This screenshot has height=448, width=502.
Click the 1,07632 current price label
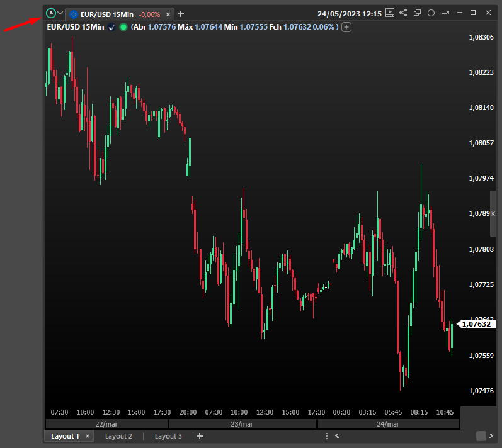coord(476,324)
